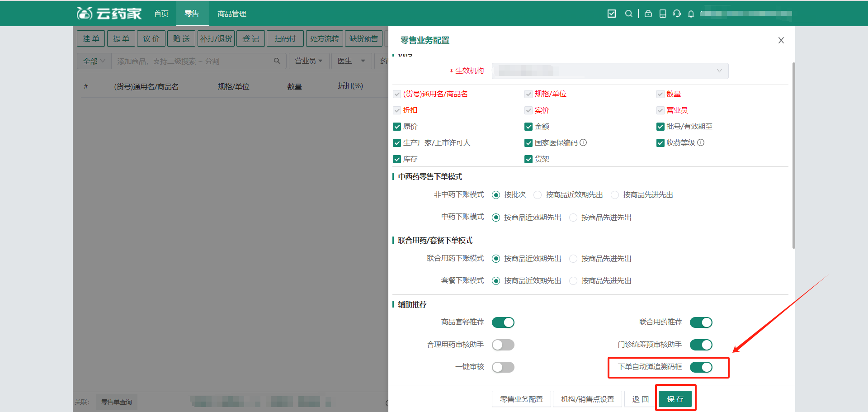This screenshot has width=868, height=412.
Task: Click the 云药家 logo icon
Action: click(109, 14)
